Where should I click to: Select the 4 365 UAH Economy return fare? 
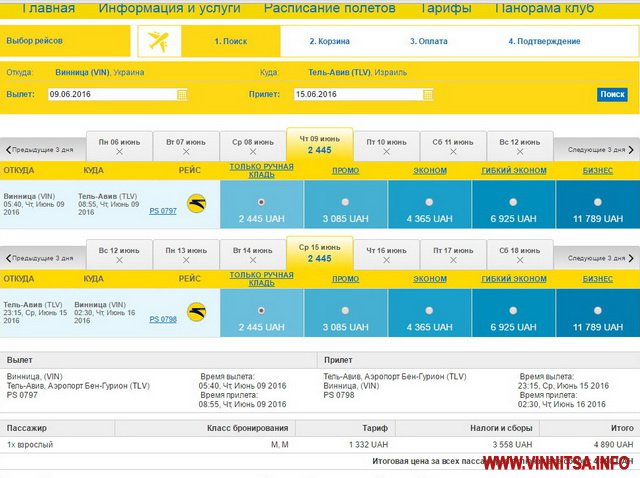[x=430, y=311]
